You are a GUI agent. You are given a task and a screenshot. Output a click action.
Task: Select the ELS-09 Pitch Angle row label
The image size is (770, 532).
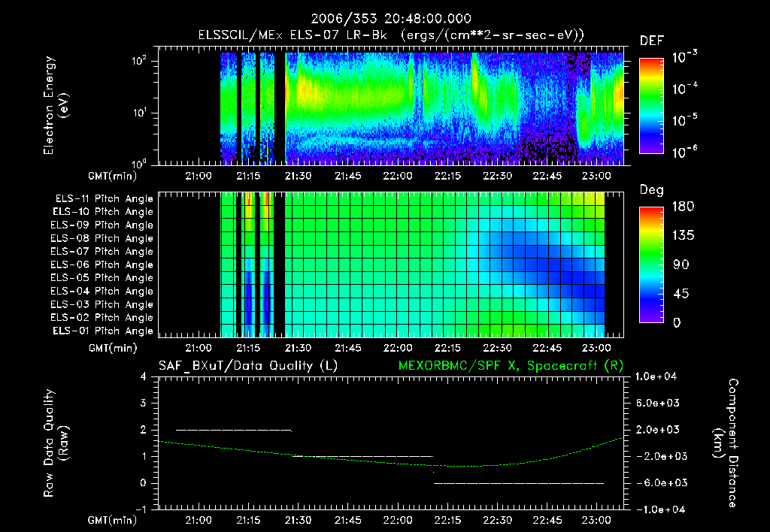tap(102, 225)
